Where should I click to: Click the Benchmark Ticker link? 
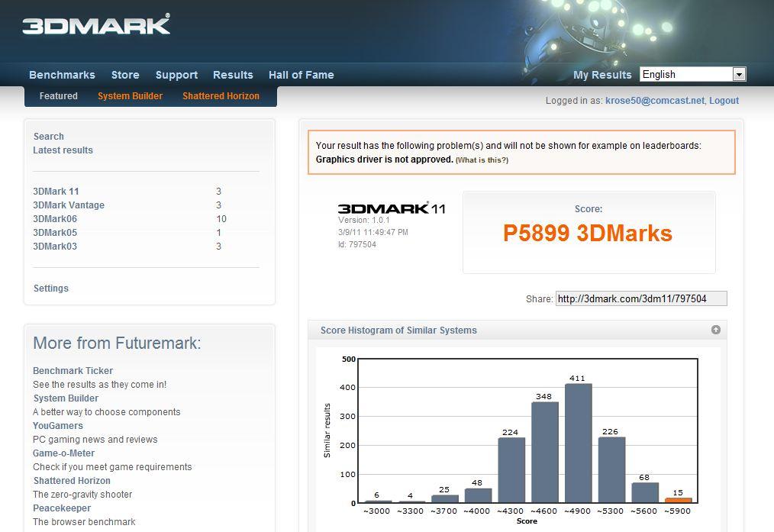73,371
